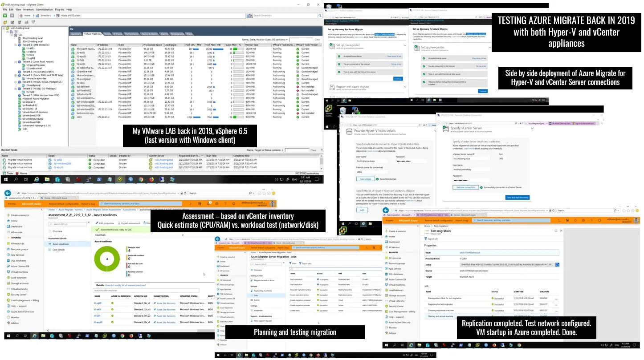The image size is (644, 360).
Task: Click Export job in the Test migration blade
Action: point(431,239)
